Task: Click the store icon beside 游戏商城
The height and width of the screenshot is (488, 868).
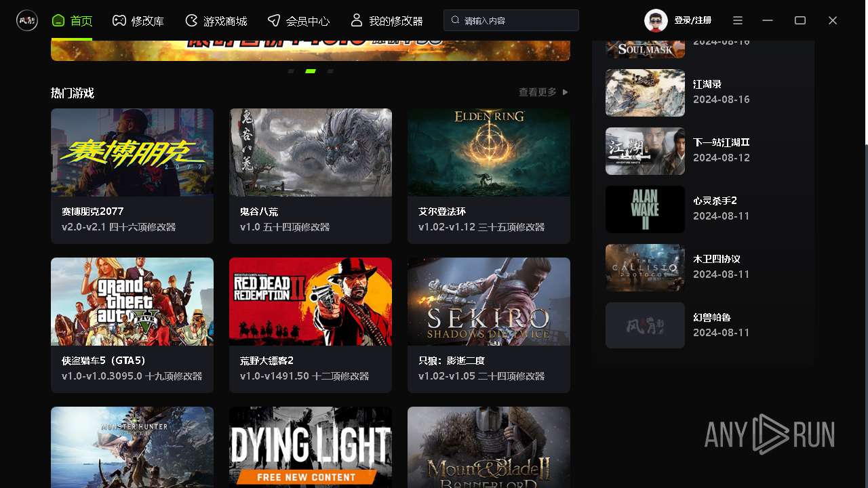Action: (x=191, y=21)
